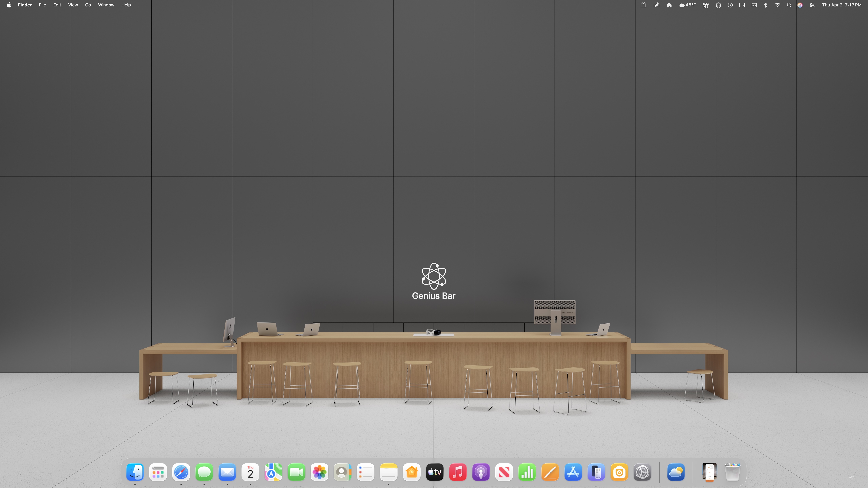Open Control Center
This screenshot has width=868, height=488.
[x=812, y=5]
